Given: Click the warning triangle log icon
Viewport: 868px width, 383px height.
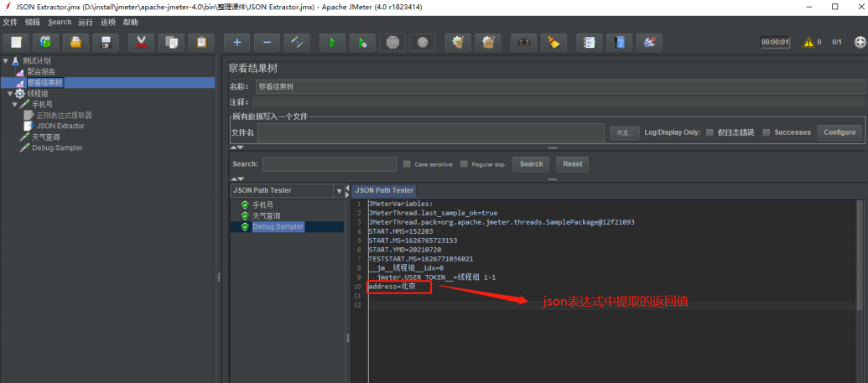Looking at the screenshot, I should (808, 42).
